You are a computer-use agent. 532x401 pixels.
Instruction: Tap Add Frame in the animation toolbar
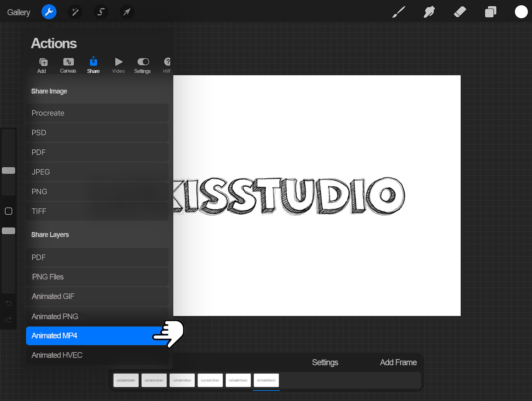398,362
